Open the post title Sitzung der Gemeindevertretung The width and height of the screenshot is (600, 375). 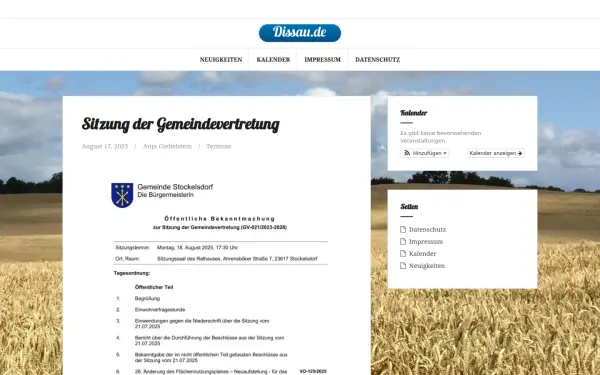click(x=181, y=124)
